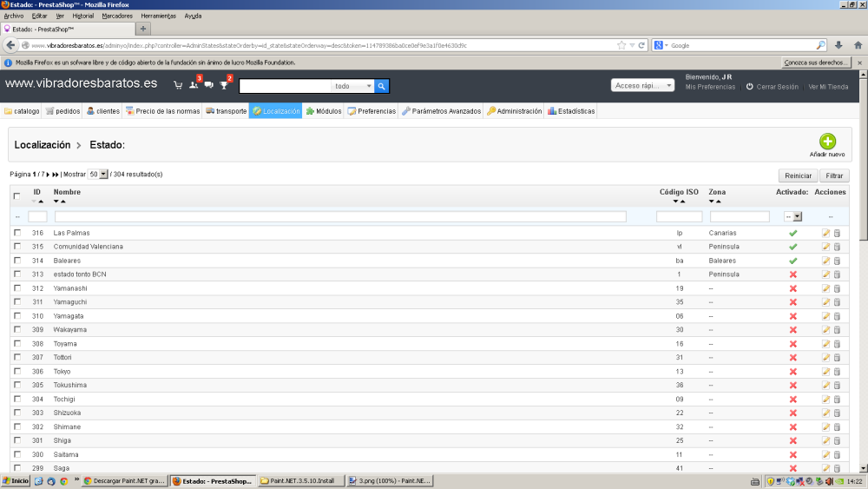The image size is (868, 489).
Task: Sort by ID ascending arrow
Action: coord(41,202)
